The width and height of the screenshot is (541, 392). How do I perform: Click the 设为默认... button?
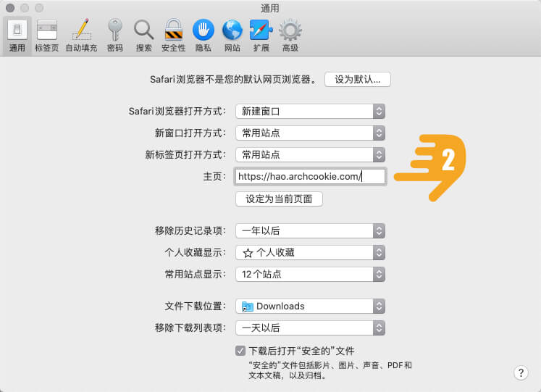click(x=358, y=80)
